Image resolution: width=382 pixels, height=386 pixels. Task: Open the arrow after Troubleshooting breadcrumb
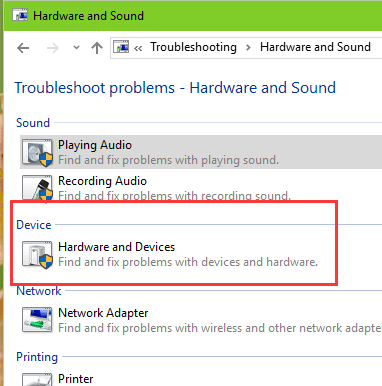pos(248,48)
